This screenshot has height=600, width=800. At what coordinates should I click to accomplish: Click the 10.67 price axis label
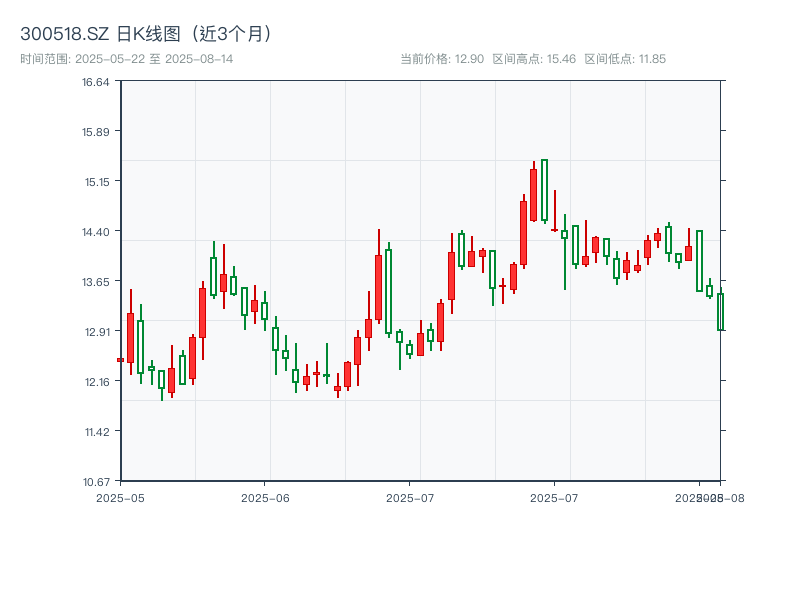tap(94, 481)
